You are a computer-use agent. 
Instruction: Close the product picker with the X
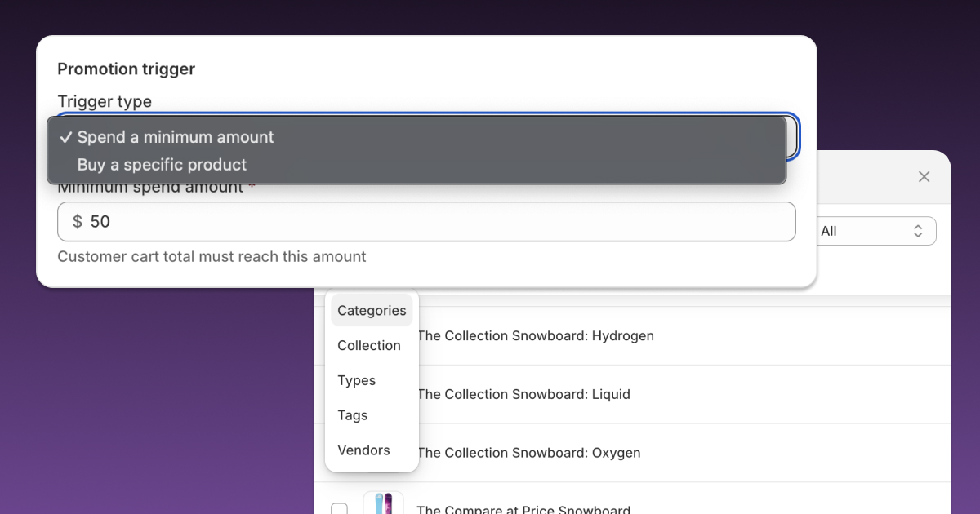tap(924, 177)
